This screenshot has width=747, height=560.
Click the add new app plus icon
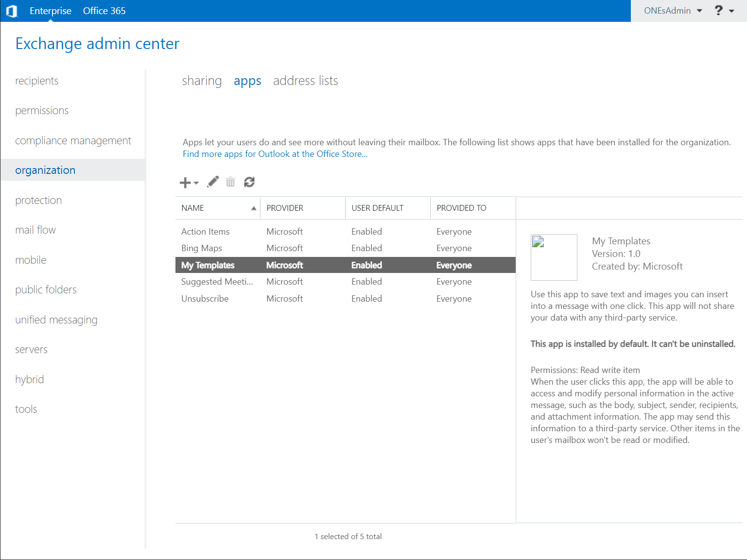click(186, 183)
